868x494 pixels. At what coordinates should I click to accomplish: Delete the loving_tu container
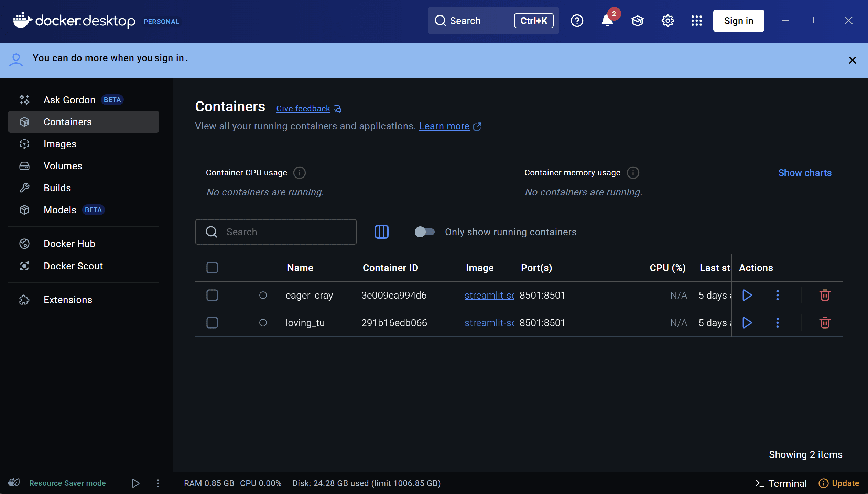click(x=825, y=323)
